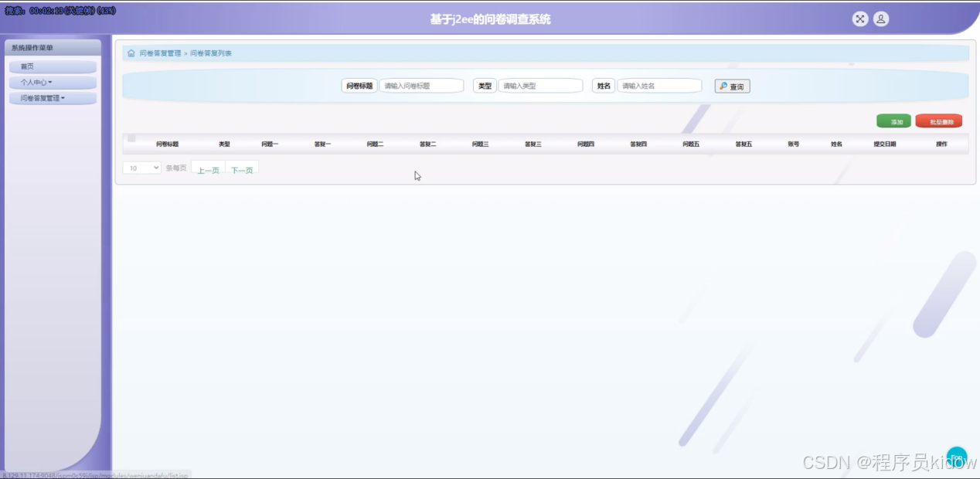Image resolution: width=980 pixels, height=479 pixels.
Task: Click the 问卷答复列表 breadcrumb text
Action: 211,53
